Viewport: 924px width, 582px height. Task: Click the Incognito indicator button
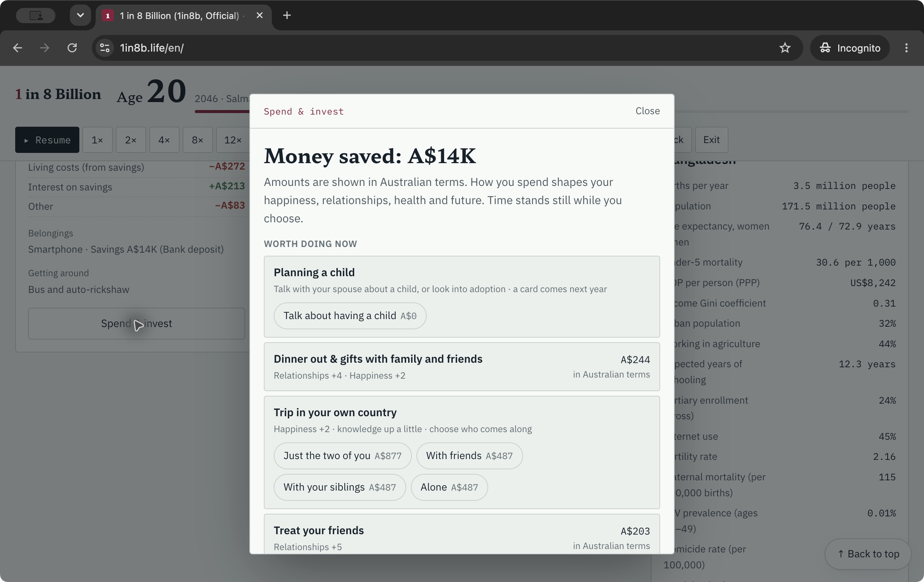tap(850, 48)
